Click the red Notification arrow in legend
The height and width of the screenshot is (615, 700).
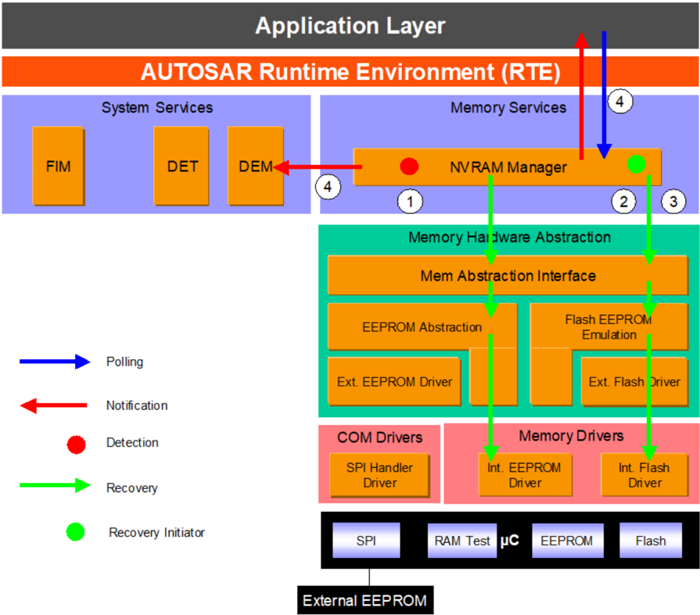[x=53, y=405]
